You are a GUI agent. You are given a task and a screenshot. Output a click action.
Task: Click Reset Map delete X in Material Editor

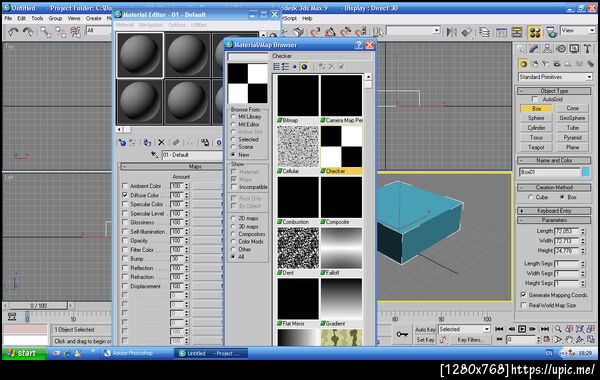pos(161,143)
